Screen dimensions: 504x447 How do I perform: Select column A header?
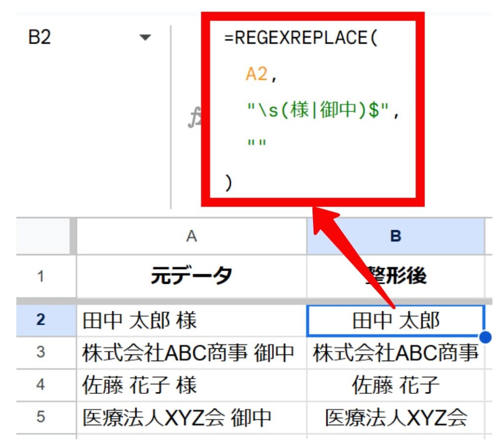[191, 236]
